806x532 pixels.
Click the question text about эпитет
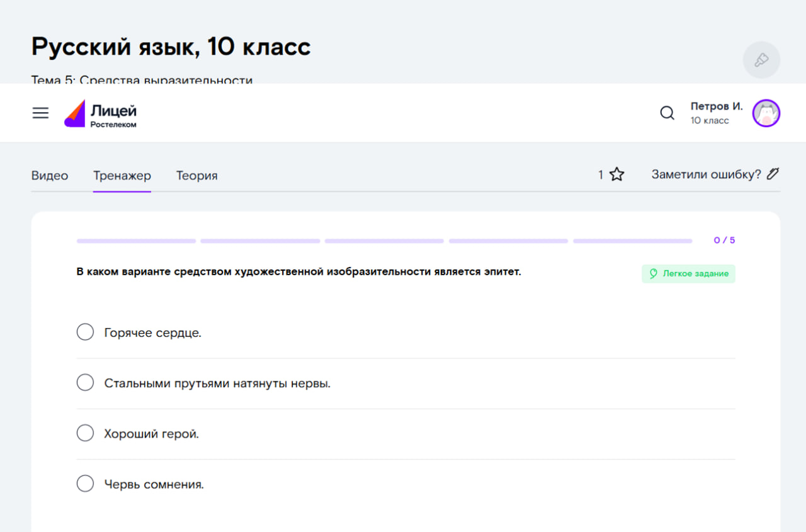point(299,272)
